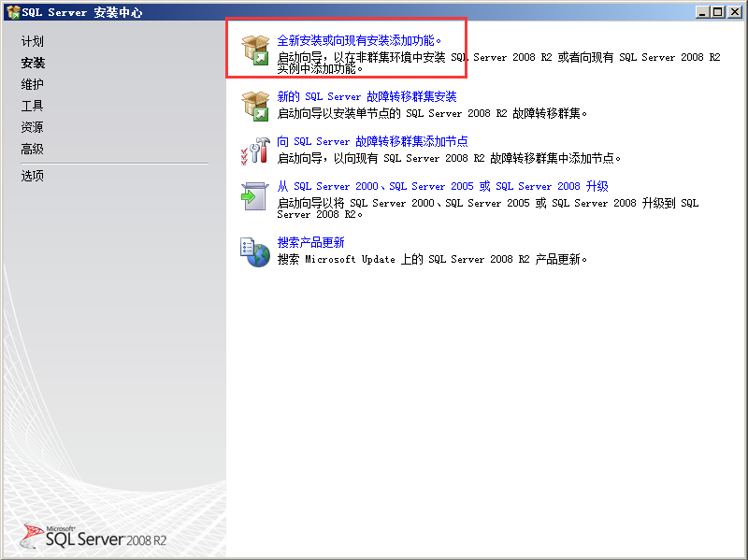Click the hammer-and-wrench icon for 向 SQL Server 故障转移群集添加节点
The width and height of the screenshot is (748, 560).
click(x=255, y=151)
